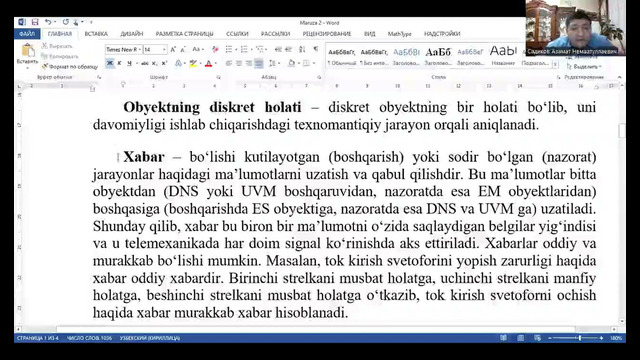Switch to the ССЫЛКИ tab
640x360 pixels.
click(x=237, y=34)
